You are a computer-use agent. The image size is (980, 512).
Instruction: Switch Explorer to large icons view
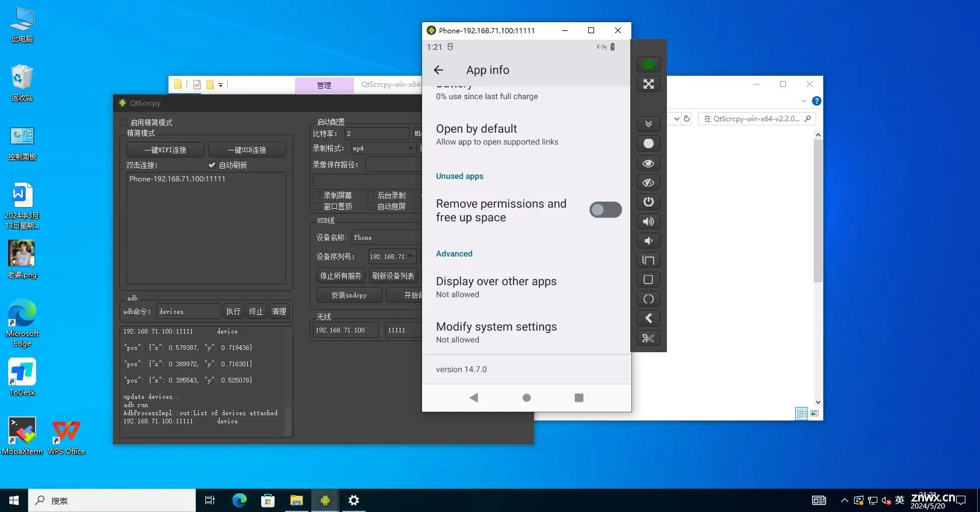pos(814,413)
